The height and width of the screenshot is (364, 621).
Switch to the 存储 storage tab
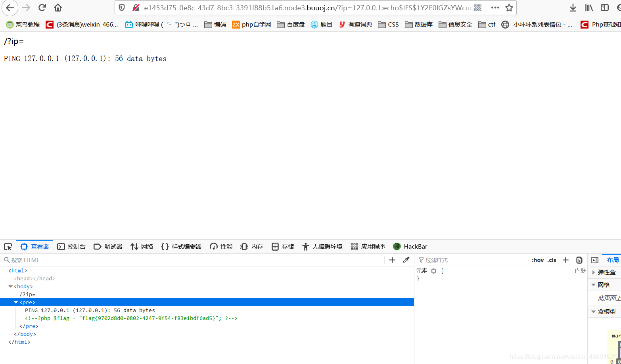point(283,247)
